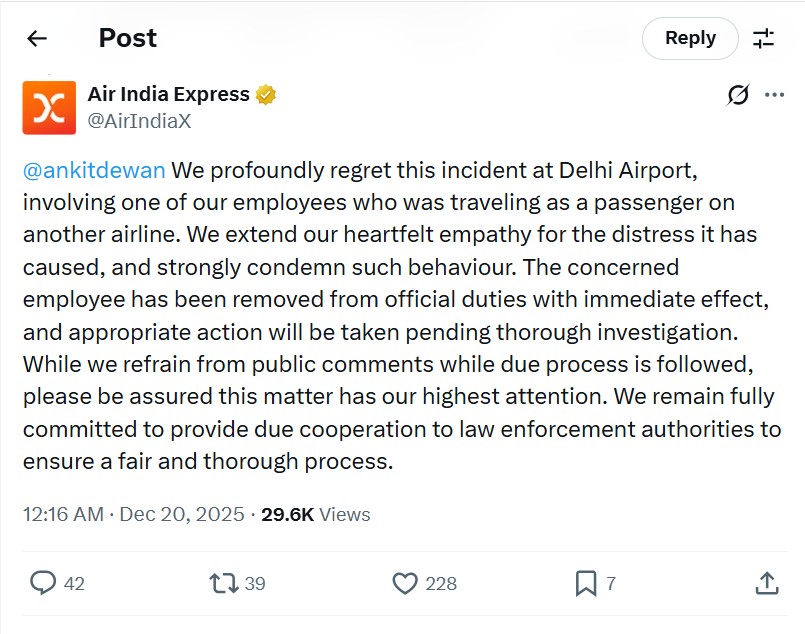805x634 pixels.
Task: Toggle repost on this post
Action: [223, 582]
